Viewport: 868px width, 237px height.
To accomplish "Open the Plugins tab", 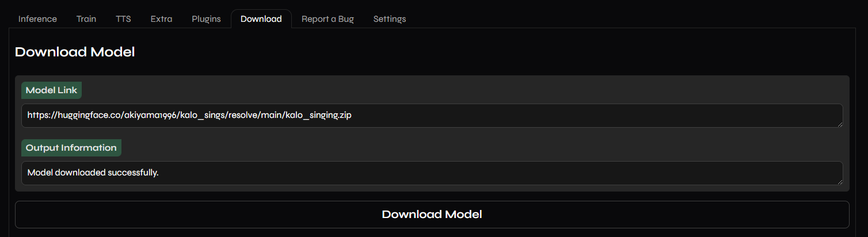I will click(206, 19).
